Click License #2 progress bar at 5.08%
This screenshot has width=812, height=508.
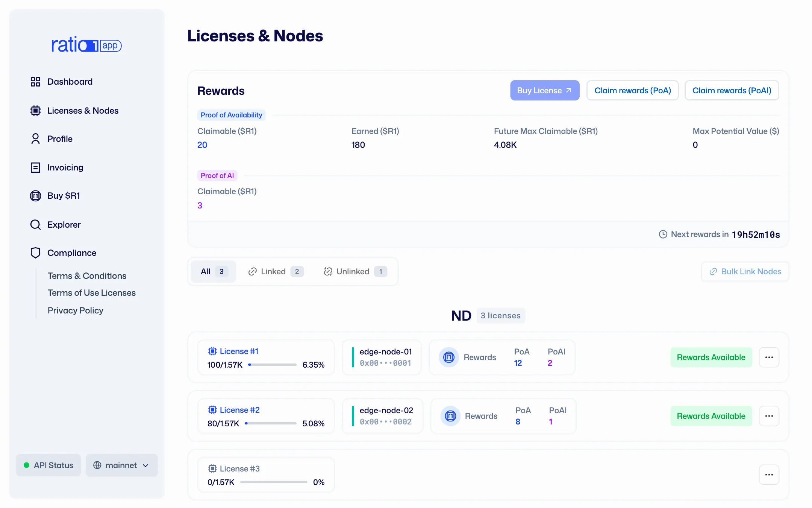(x=271, y=423)
